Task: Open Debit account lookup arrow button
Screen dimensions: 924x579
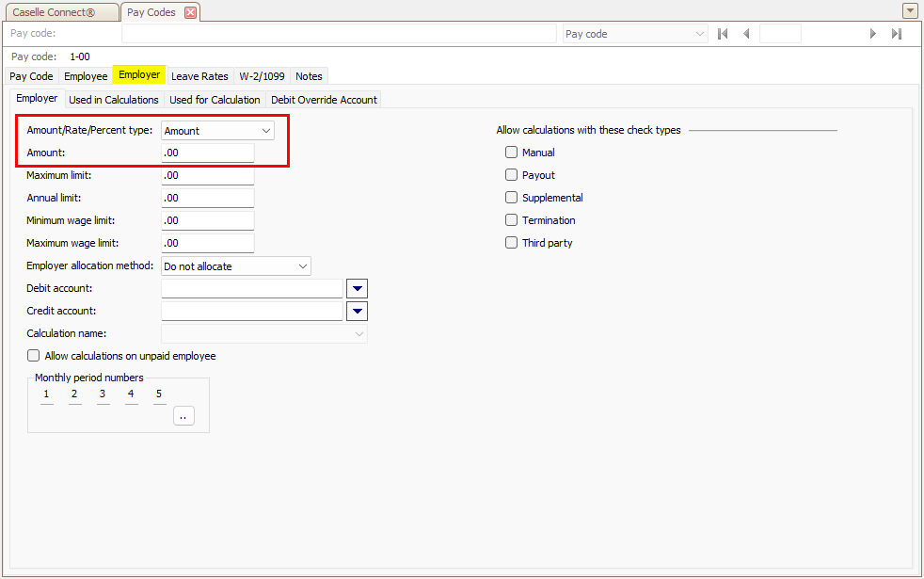Action: click(x=358, y=289)
